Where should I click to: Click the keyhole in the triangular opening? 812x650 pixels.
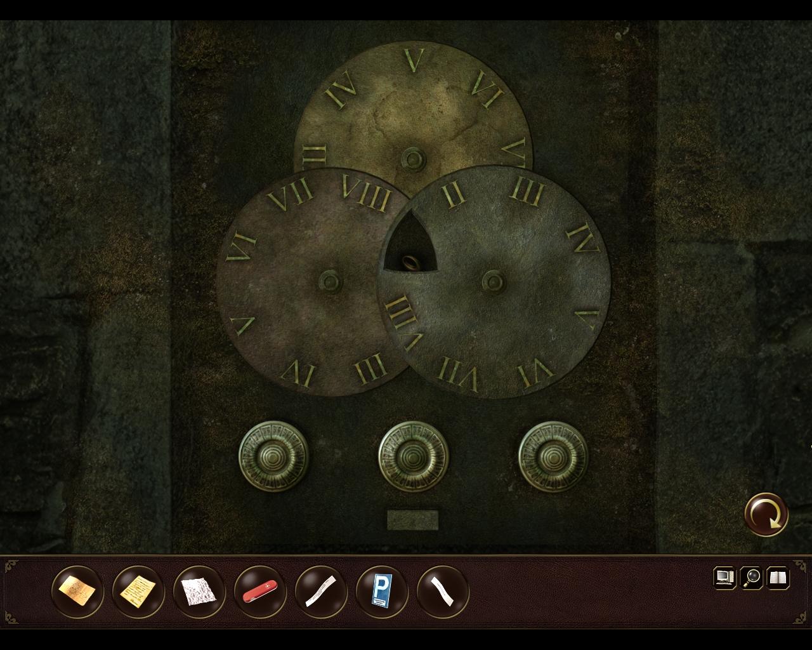click(x=410, y=262)
